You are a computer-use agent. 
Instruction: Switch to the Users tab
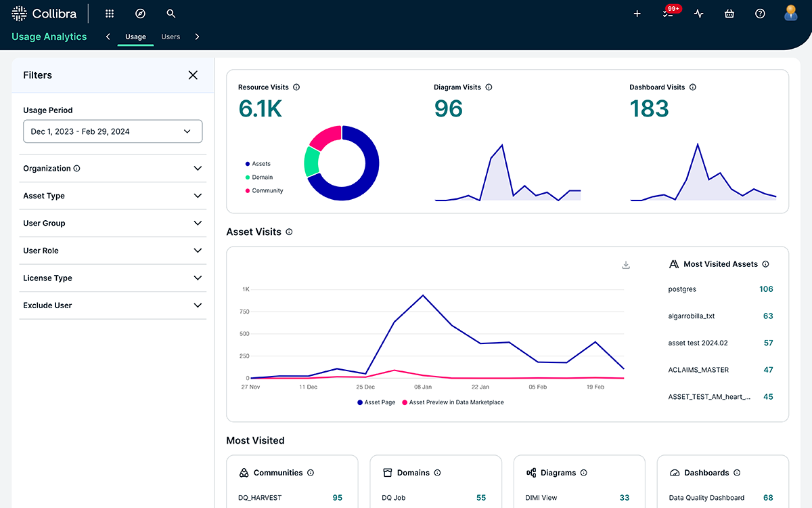[x=171, y=37]
